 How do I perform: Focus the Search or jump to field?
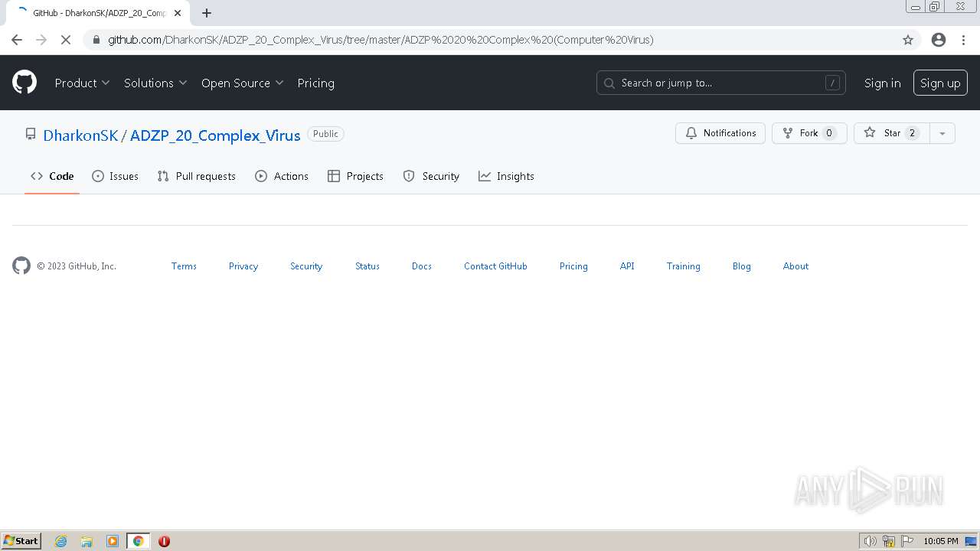pos(720,83)
